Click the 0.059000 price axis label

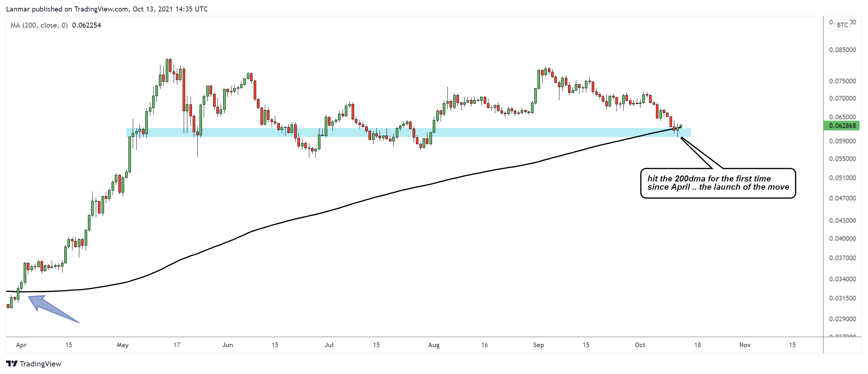click(842, 141)
